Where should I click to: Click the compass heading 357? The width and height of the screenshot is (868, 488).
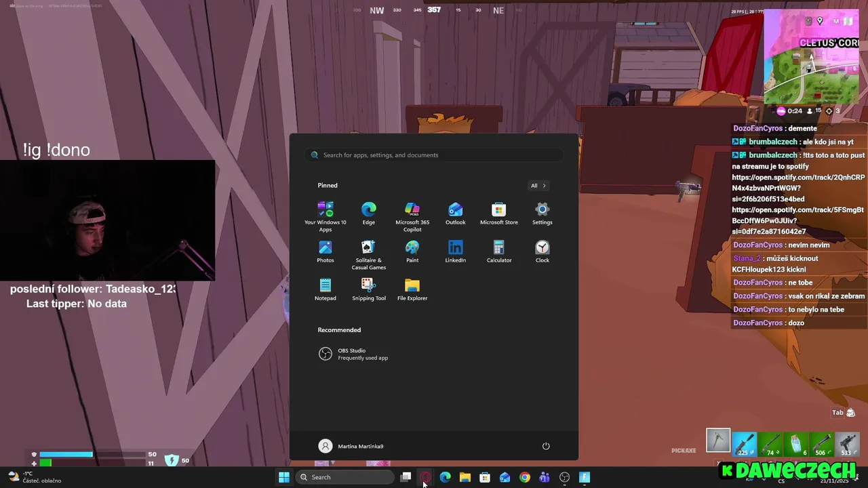pyautogui.click(x=434, y=9)
